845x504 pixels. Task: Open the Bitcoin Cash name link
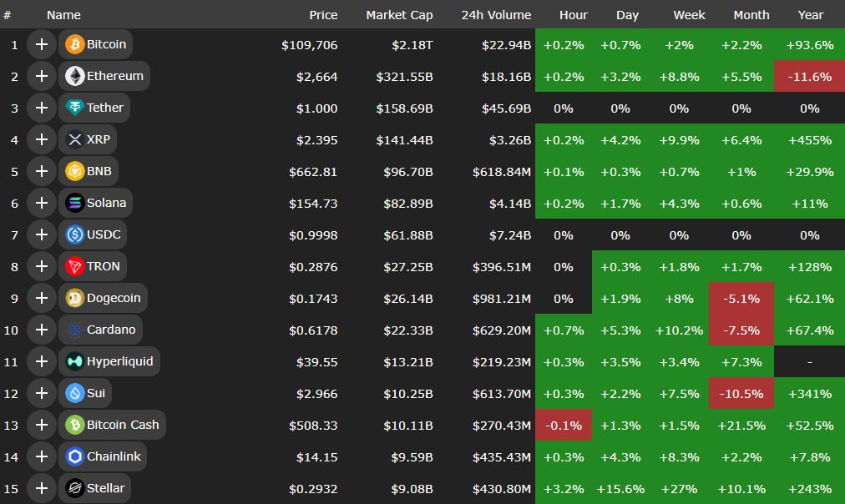[x=123, y=425]
